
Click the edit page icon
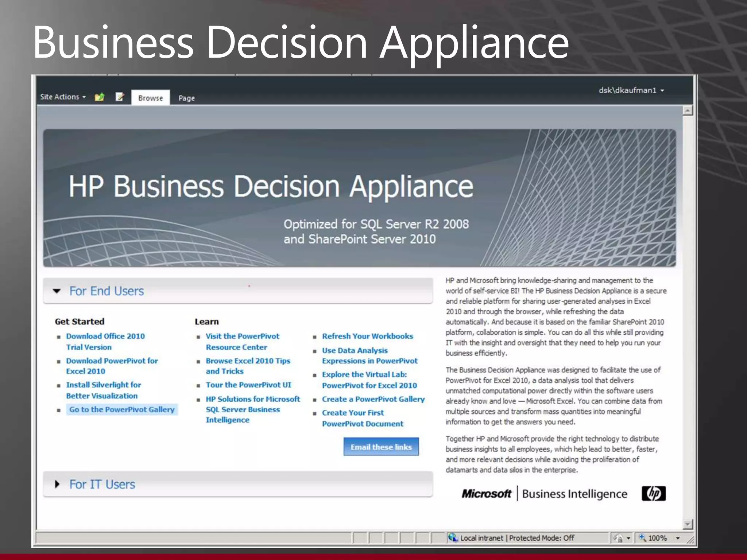(120, 97)
